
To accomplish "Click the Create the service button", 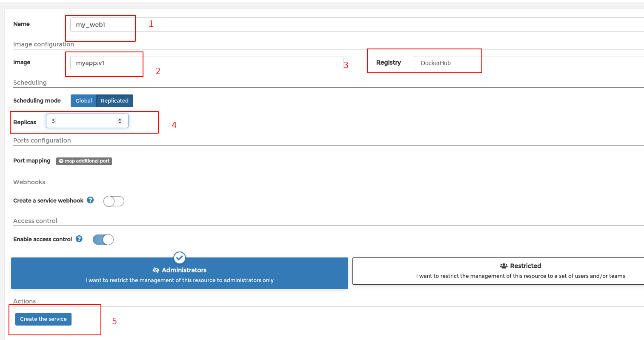I will [43, 319].
